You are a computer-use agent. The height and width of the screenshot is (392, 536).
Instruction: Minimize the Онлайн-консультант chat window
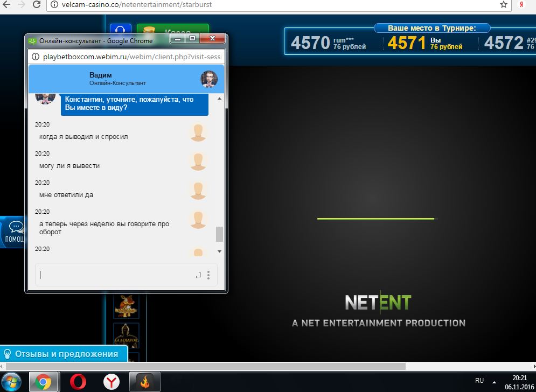[177, 39]
